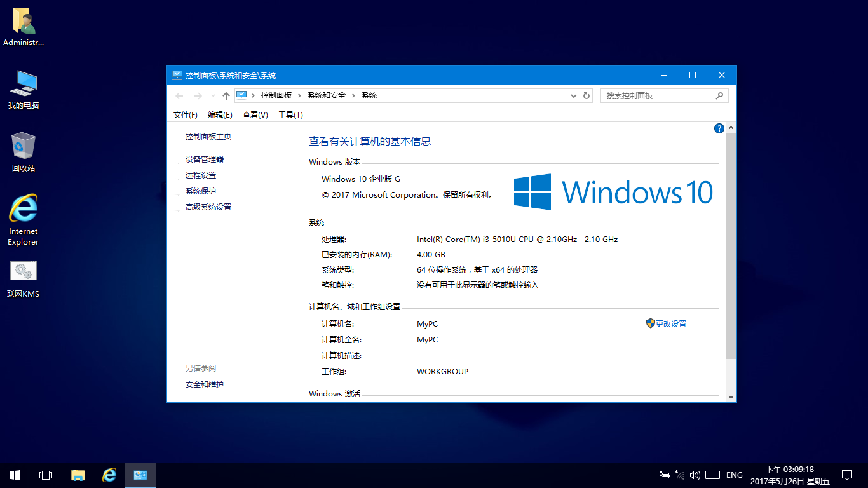
Task: Launch Internet Explorer from the taskbar
Action: coord(109,475)
